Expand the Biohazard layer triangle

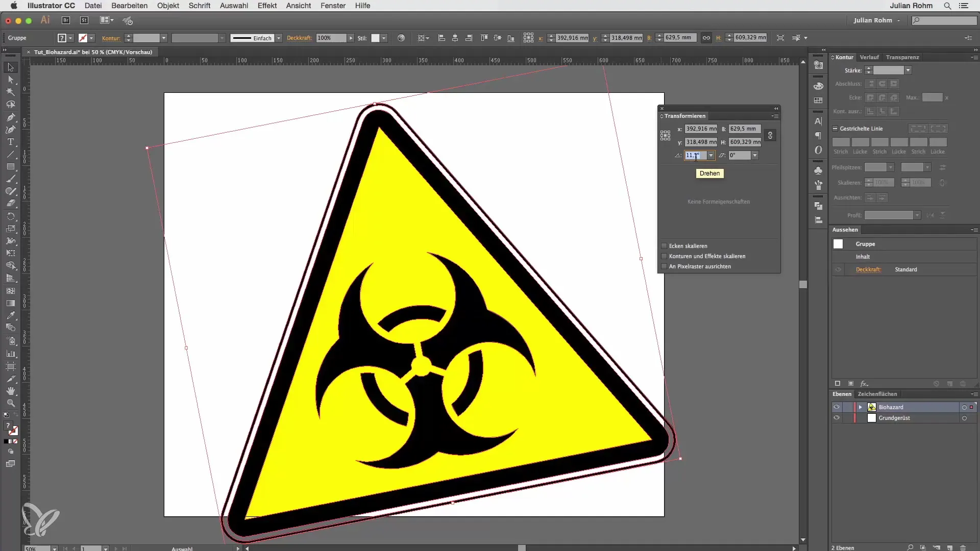pyautogui.click(x=861, y=407)
